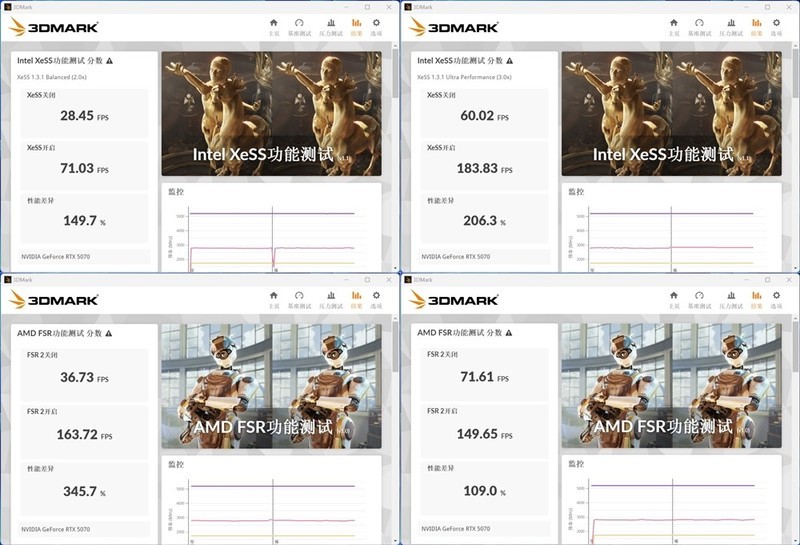Open Benchmarks gauge in FSR 345.7% window
Image resolution: width=800 pixels, height=545 pixels.
299,295
